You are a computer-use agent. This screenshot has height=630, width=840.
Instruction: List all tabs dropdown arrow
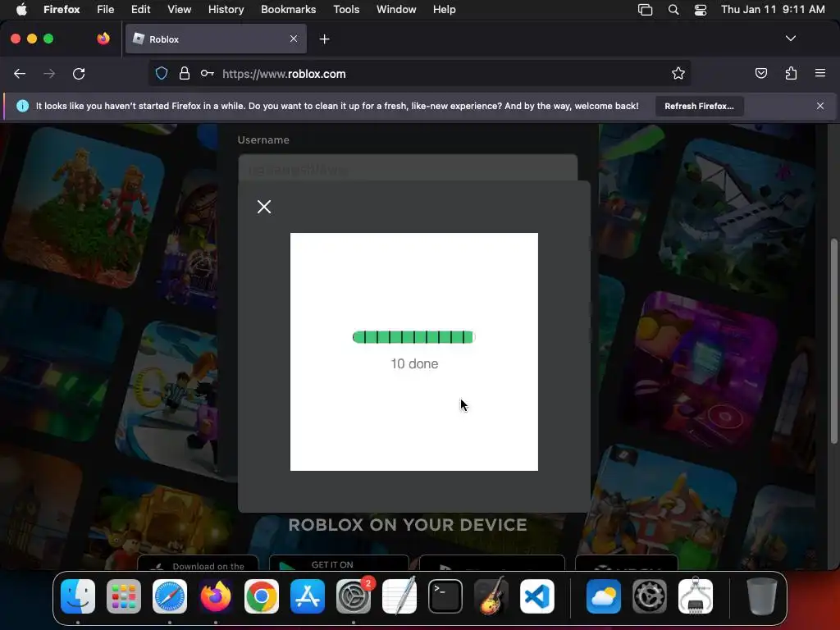790,39
